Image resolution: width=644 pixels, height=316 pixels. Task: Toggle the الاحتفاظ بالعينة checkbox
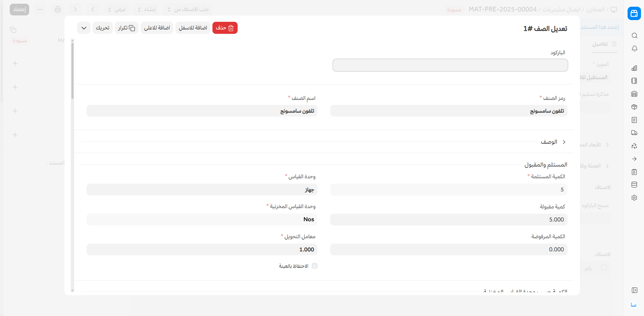click(x=314, y=266)
